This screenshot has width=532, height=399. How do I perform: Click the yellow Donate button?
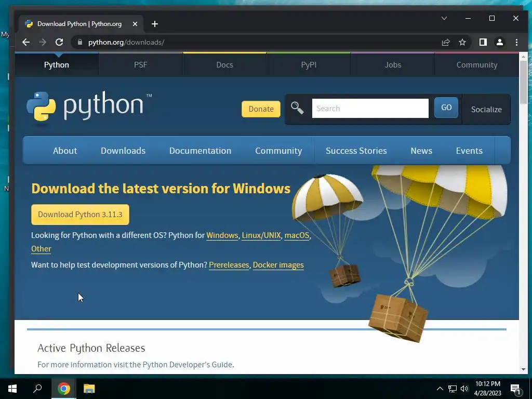click(261, 109)
